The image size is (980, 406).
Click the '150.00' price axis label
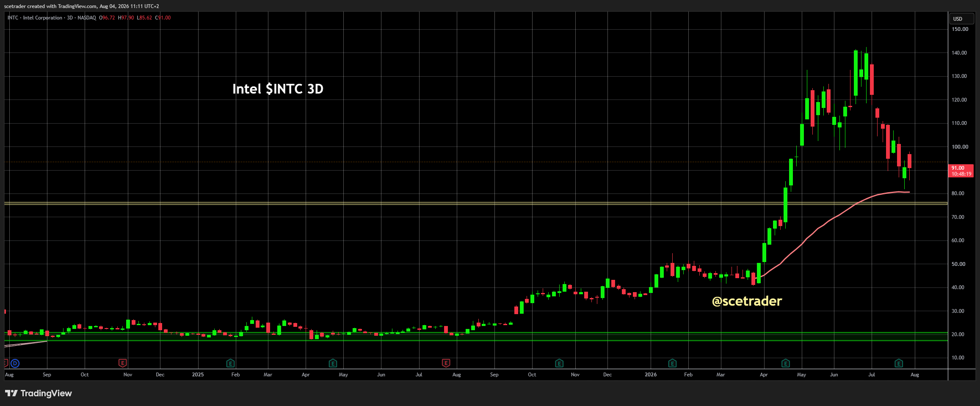coord(960,29)
